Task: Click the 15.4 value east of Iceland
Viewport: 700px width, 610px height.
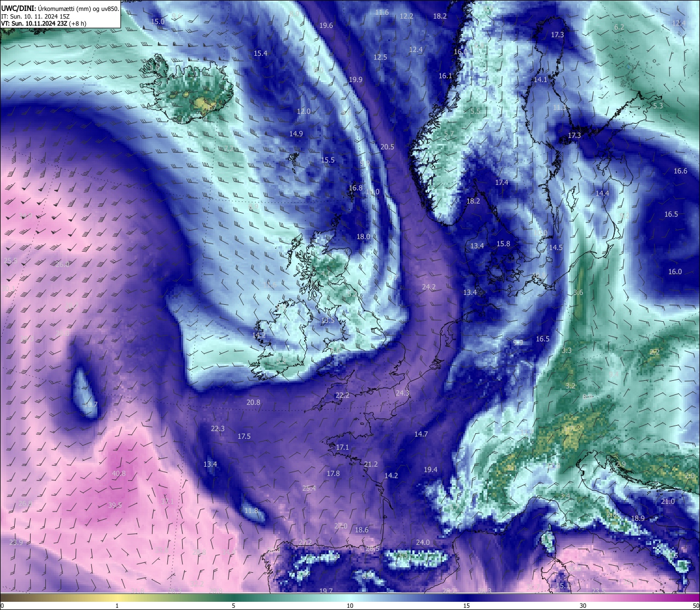Action: point(260,53)
